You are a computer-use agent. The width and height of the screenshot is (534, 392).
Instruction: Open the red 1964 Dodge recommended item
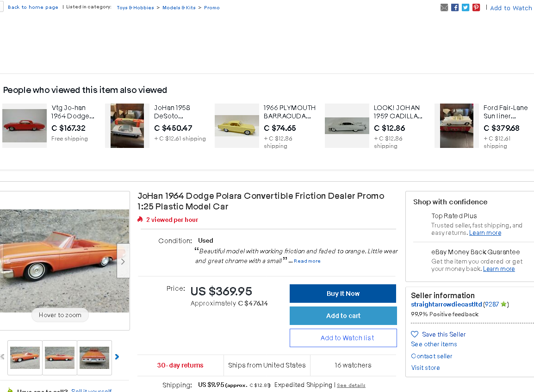(x=25, y=126)
